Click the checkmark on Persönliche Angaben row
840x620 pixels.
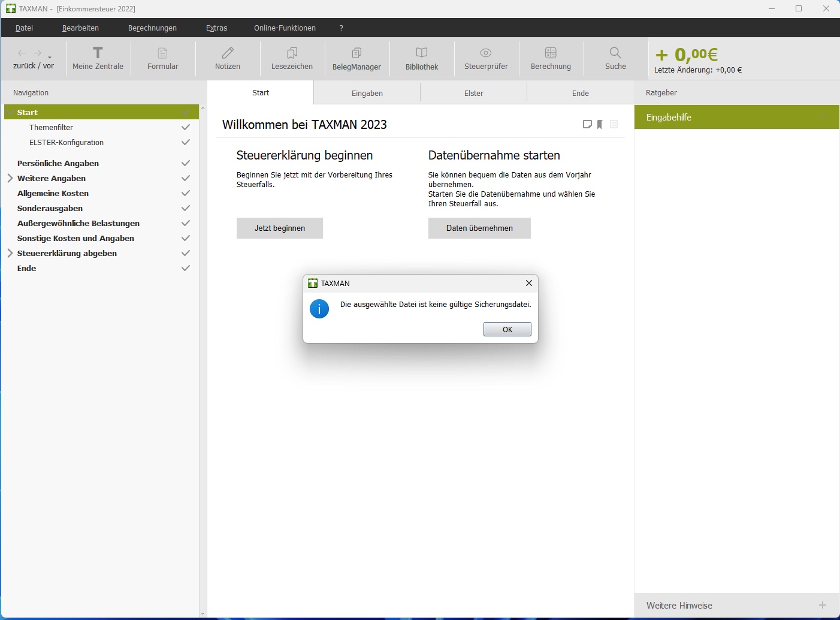click(186, 163)
